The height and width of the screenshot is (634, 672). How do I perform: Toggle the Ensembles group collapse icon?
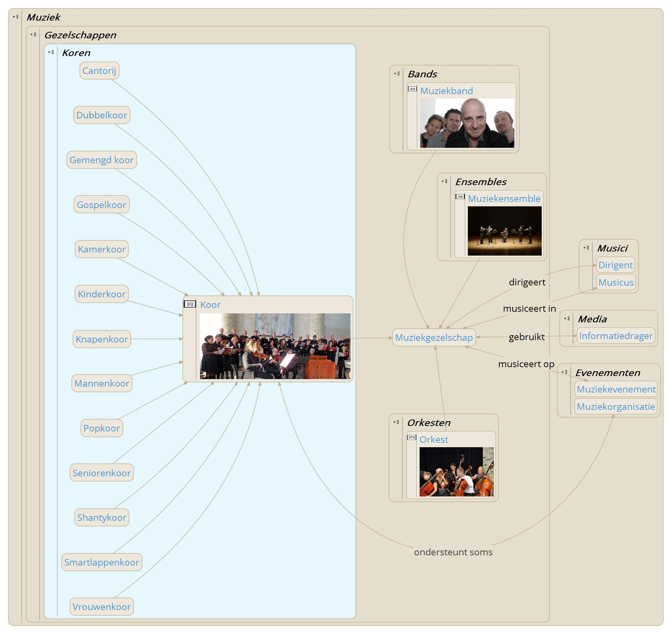point(445,181)
